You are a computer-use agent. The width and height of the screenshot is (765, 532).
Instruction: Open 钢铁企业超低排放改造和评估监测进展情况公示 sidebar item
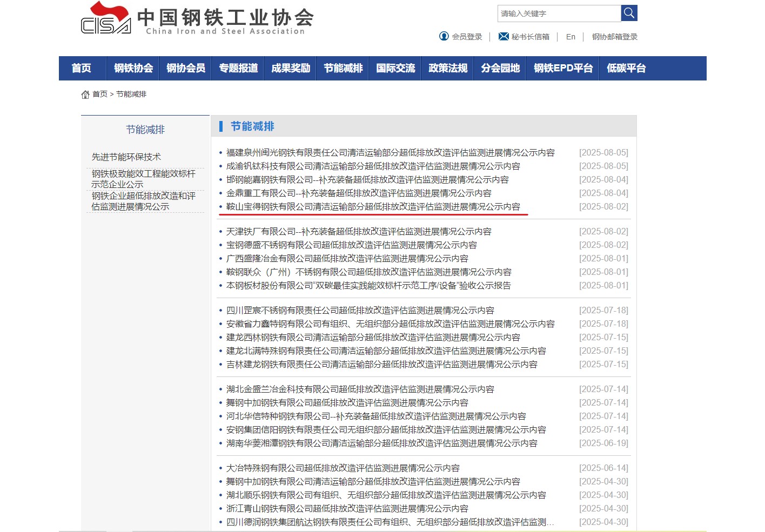(143, 201)
